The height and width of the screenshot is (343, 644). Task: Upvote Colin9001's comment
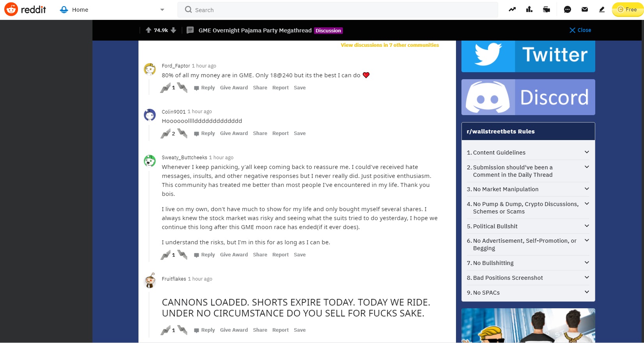(165, 133)
